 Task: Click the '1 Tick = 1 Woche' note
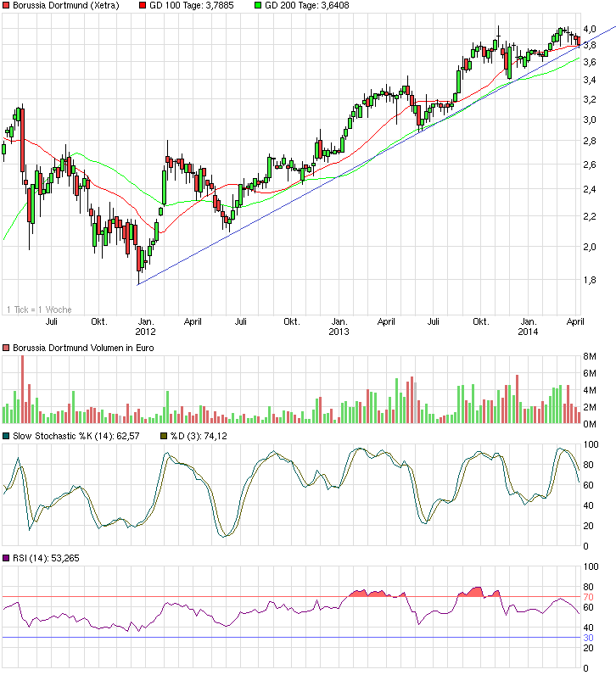click(x=39, y=310)
